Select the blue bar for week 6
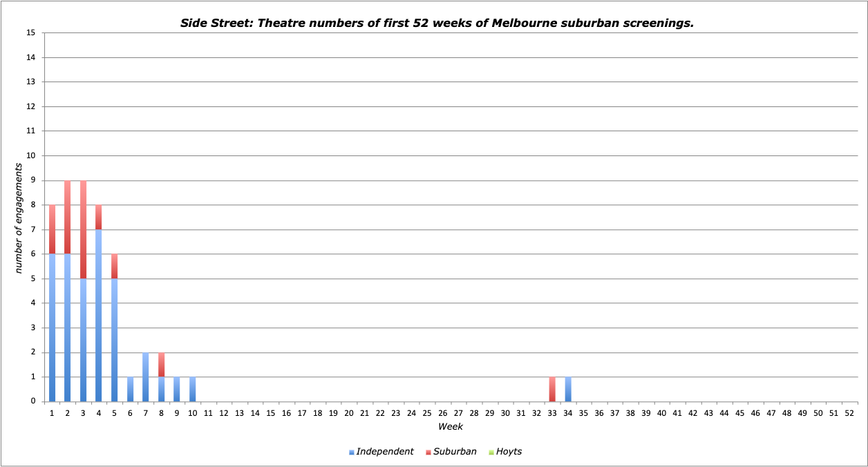Image resolution: width=868 pixels, height=467 pixels. click(130, 389)
